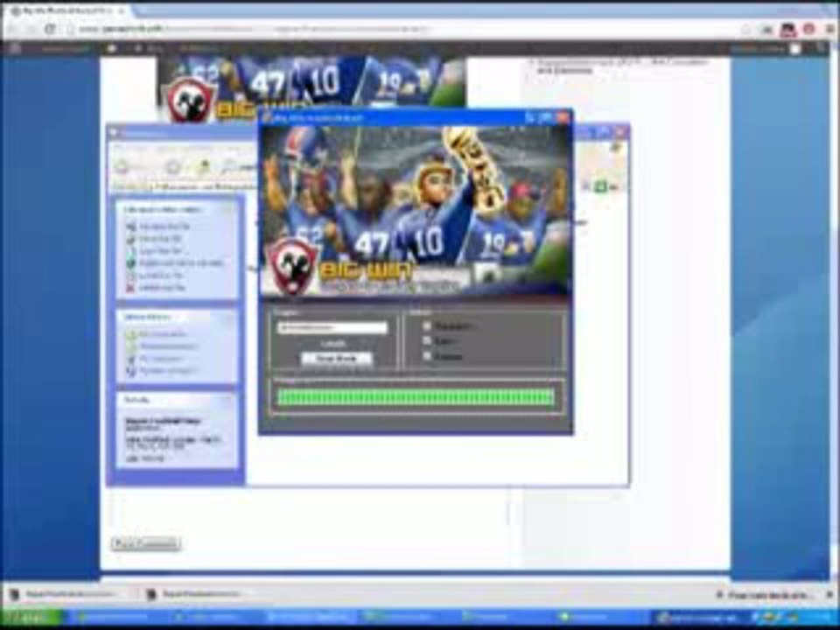Image resolution: width=840 pixels, height=630 pixels.
Task: Collapse the Details panel in Explorer
Action: [228, 400]
